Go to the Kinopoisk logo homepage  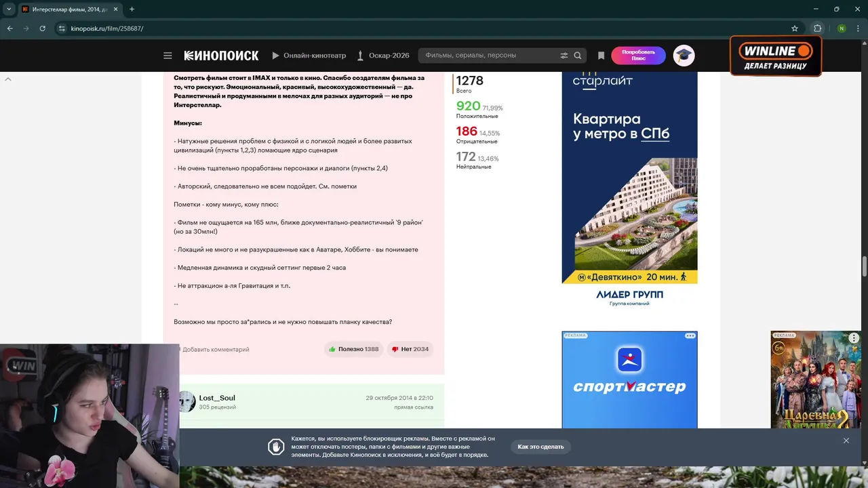pos(221,56)
